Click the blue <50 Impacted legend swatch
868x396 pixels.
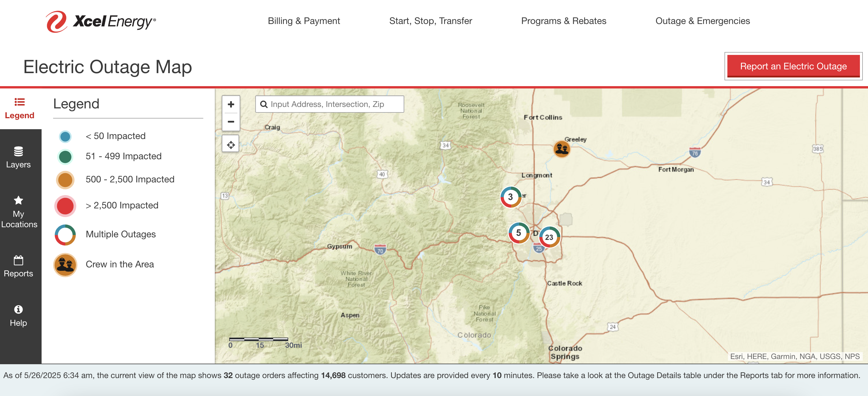[x=65, y=136]
